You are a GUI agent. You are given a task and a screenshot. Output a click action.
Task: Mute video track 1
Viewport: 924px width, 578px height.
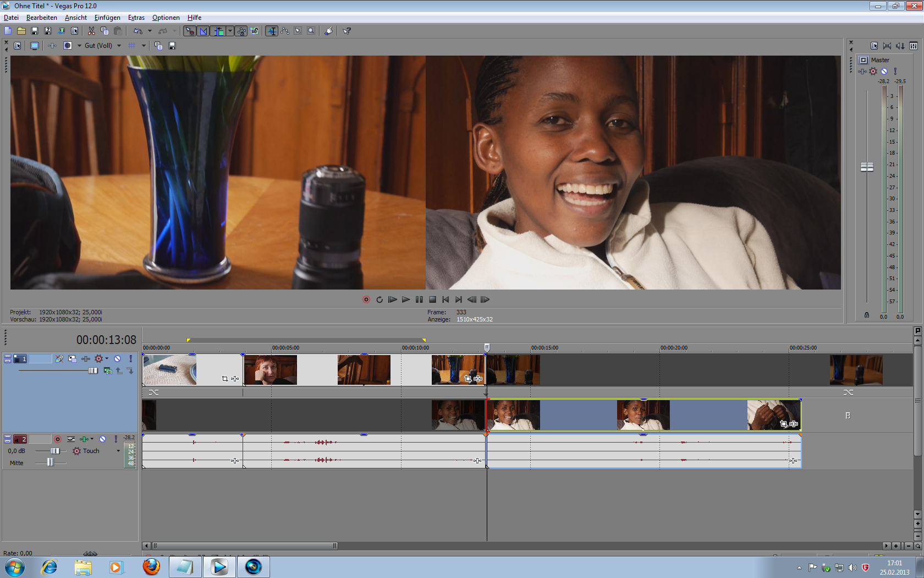pos(117,359)
